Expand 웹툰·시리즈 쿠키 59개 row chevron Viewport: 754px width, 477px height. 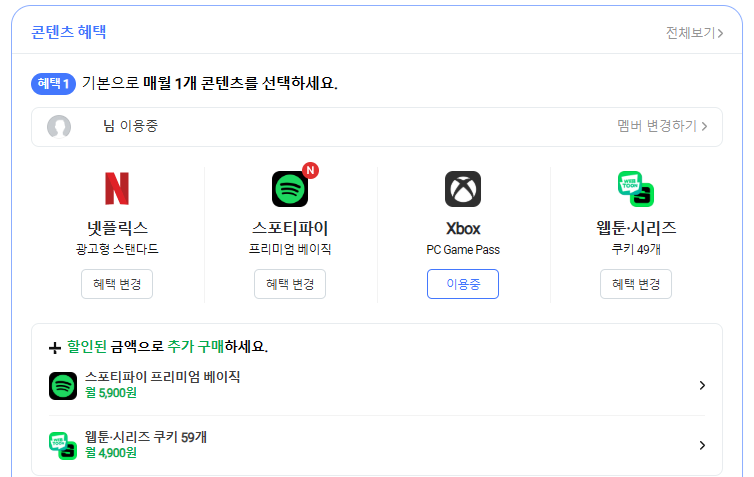702,445
